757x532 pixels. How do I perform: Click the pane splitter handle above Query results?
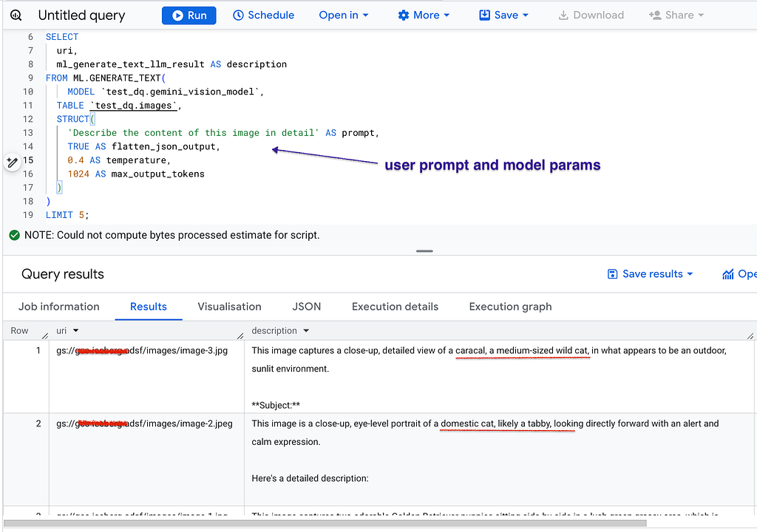tap(424, 251)
